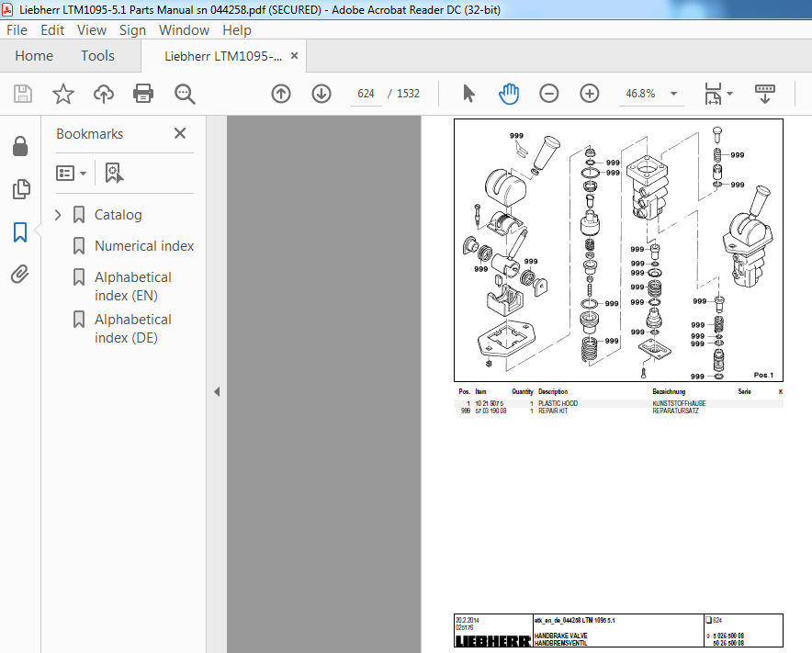
Task: Close the Bookmarks panel
Action: point(180,133)
